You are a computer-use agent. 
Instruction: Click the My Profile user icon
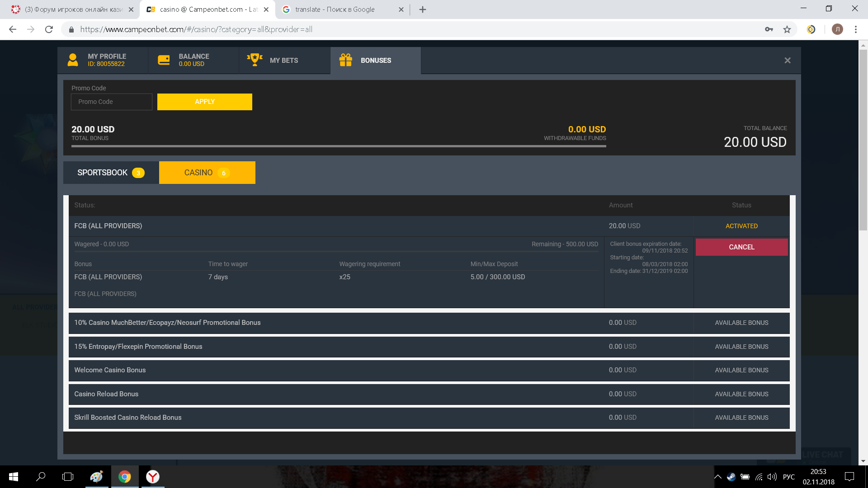[x=73, y=60]
